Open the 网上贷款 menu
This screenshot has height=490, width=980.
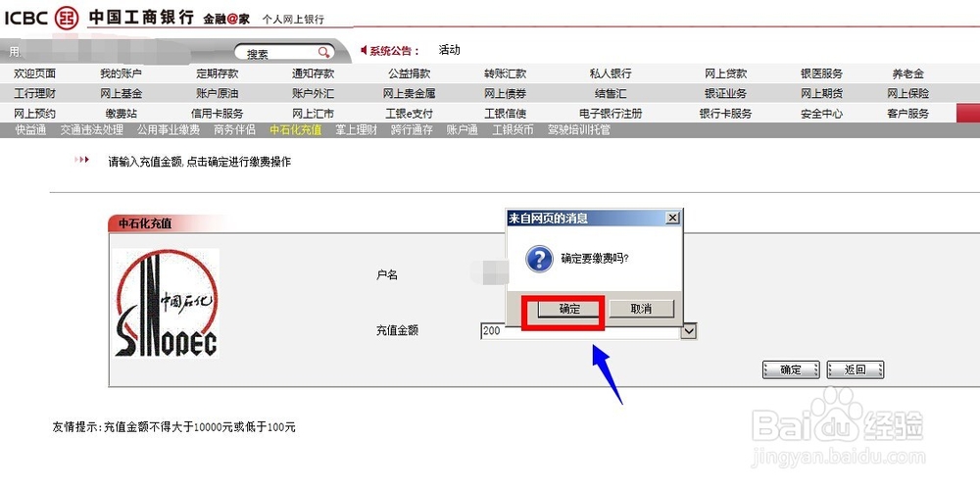(725, 73)
